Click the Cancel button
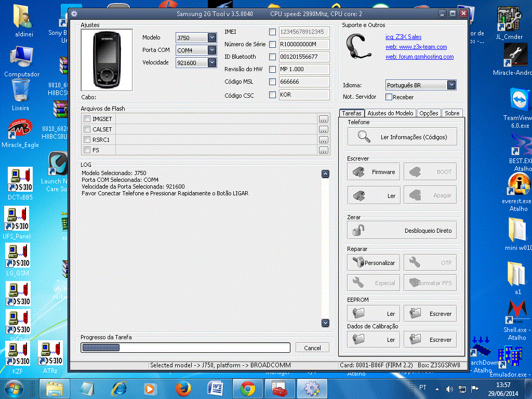The width and height of the screenshot is (532, 399). [312, 348]
